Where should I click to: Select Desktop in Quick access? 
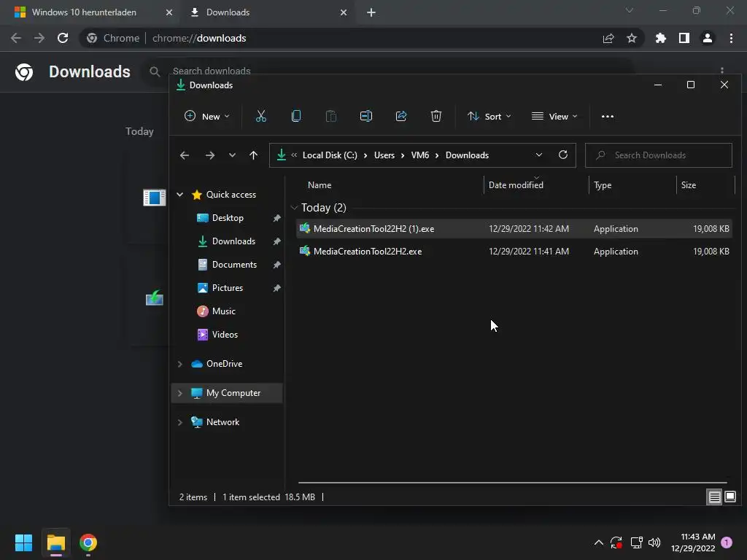[228, 217]
